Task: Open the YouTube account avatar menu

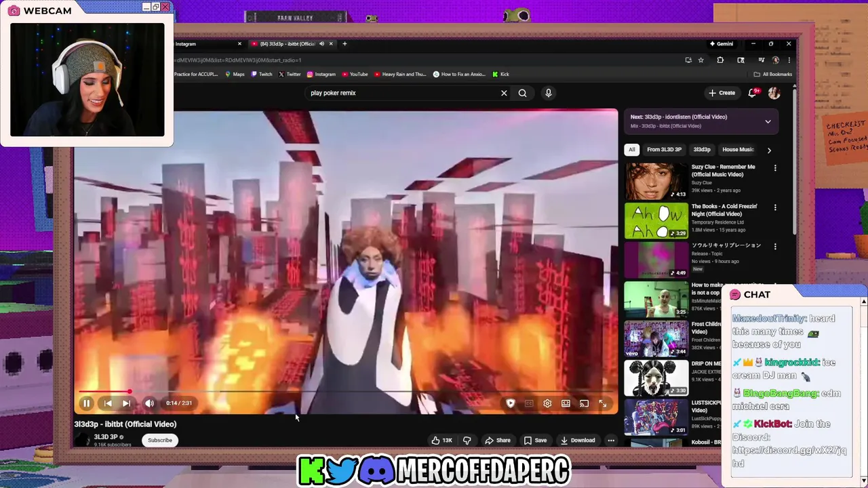Action: (774, 93)
